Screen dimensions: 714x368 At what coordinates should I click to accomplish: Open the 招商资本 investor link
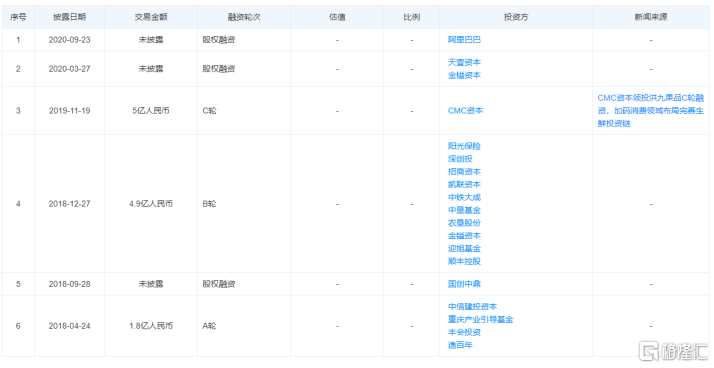[464, 172]
